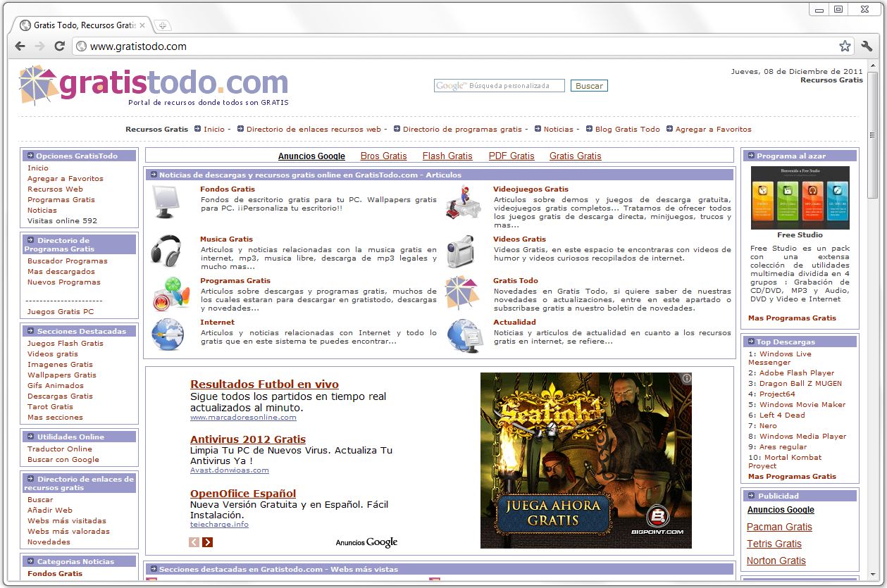Click the gratistodo.com site logo
Viewport: 887px width, 588px height.
154,85
